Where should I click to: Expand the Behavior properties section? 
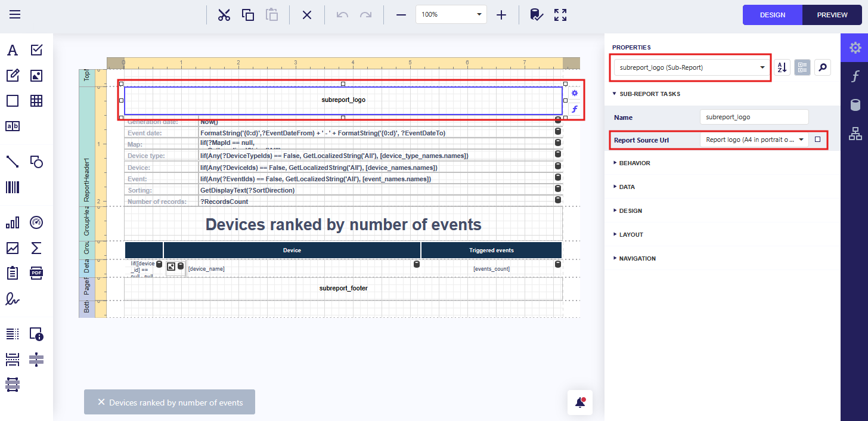(634, 163)
